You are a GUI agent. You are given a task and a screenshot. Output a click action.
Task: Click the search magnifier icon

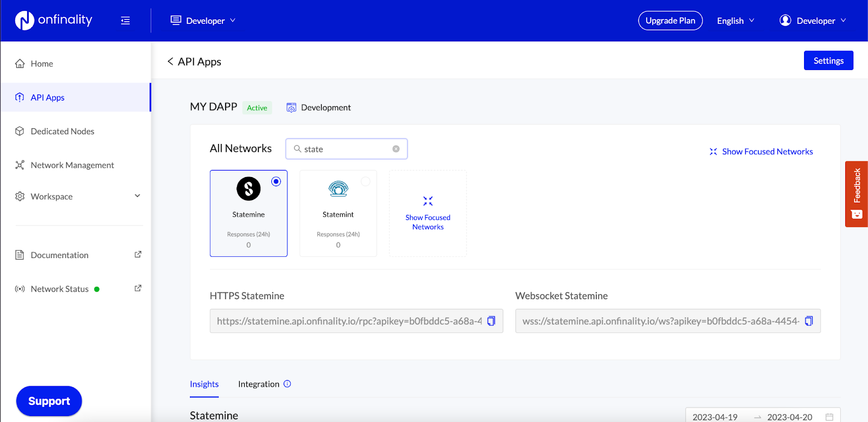[297, 148]
